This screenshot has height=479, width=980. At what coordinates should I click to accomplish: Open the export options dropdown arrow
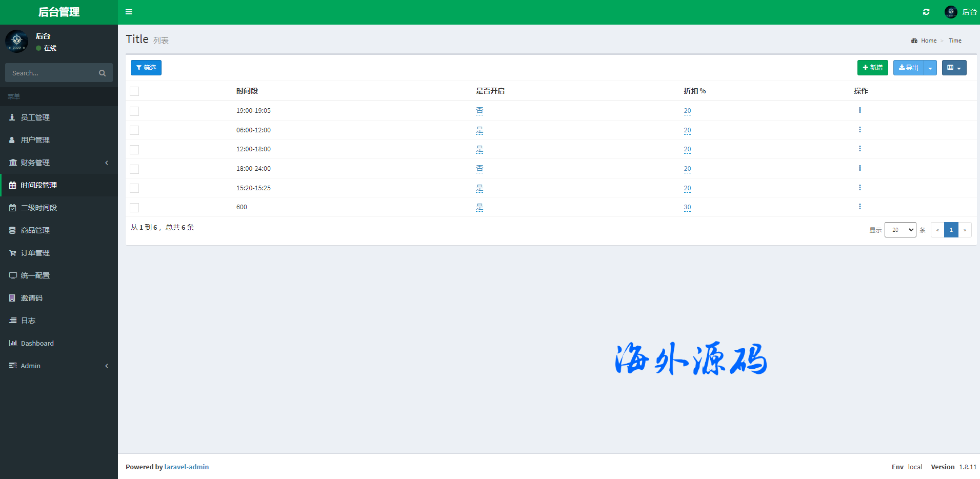tap(930, 68)
